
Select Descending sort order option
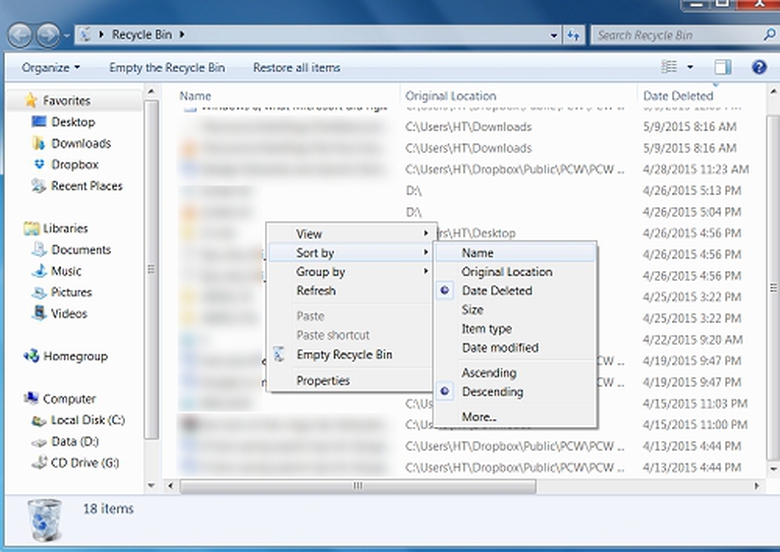(492, 392)
